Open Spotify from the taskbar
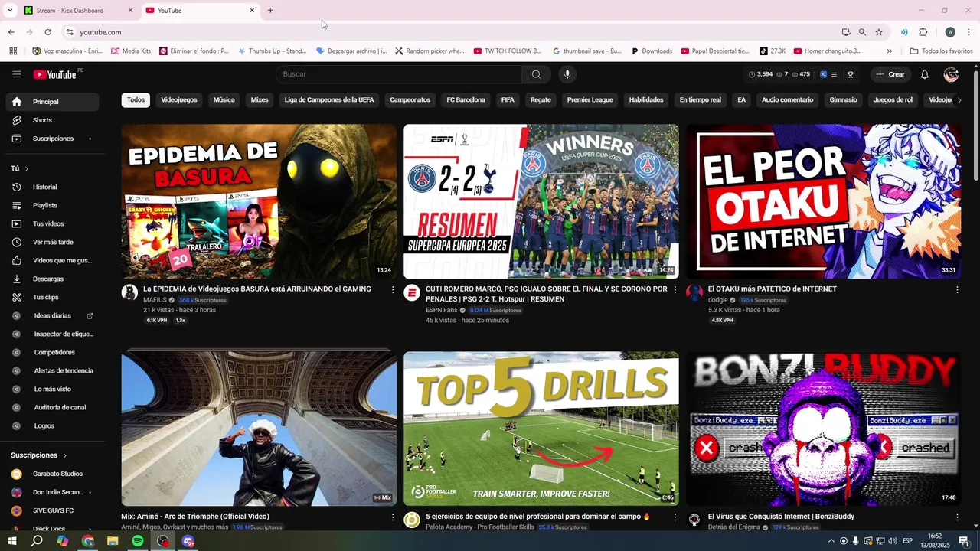 coord(138,541)
